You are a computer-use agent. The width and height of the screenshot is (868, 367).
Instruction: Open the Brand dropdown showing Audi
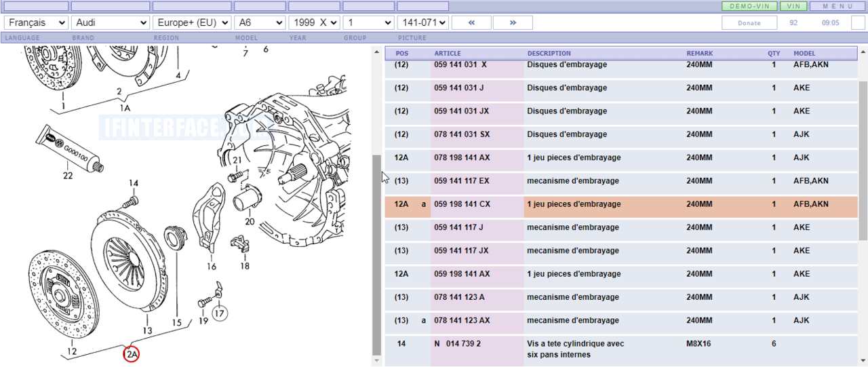pos(110,22)
